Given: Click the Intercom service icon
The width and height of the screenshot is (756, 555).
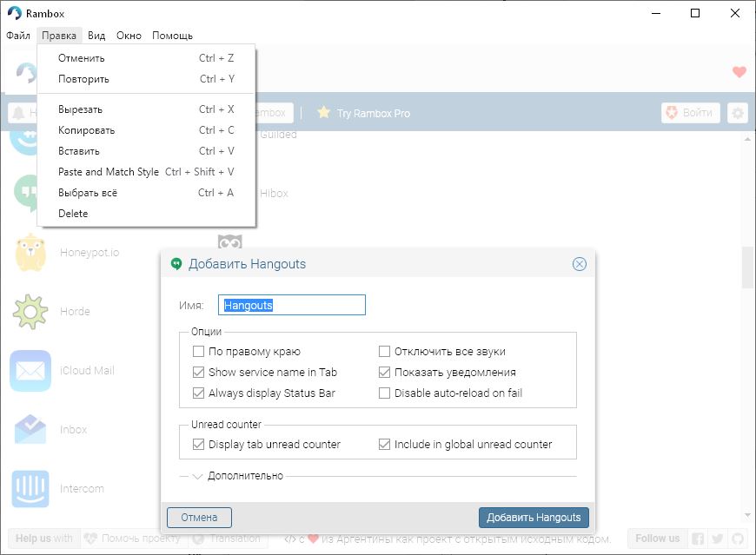Looking at the screenshot, I should tap(30, 488).
